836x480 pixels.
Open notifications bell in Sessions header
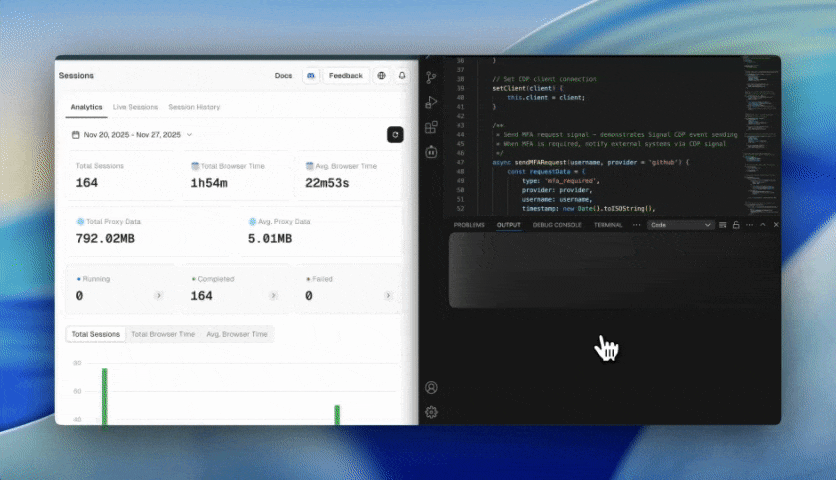coord(402,76)
